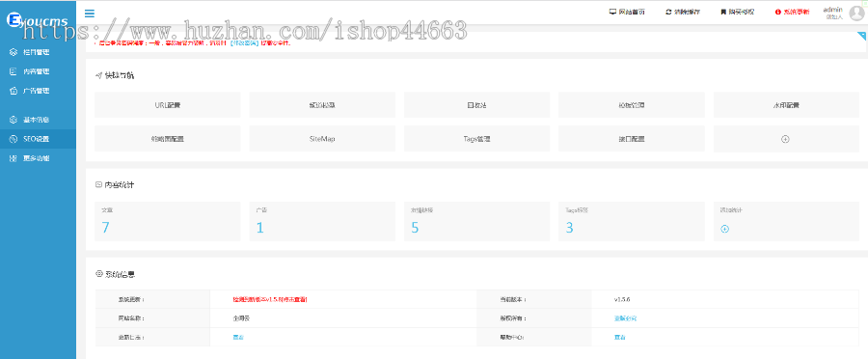The width and height of the screenshot is (868, 359).
Task: Open the 购买授权 link
Action: coord(742,12)
